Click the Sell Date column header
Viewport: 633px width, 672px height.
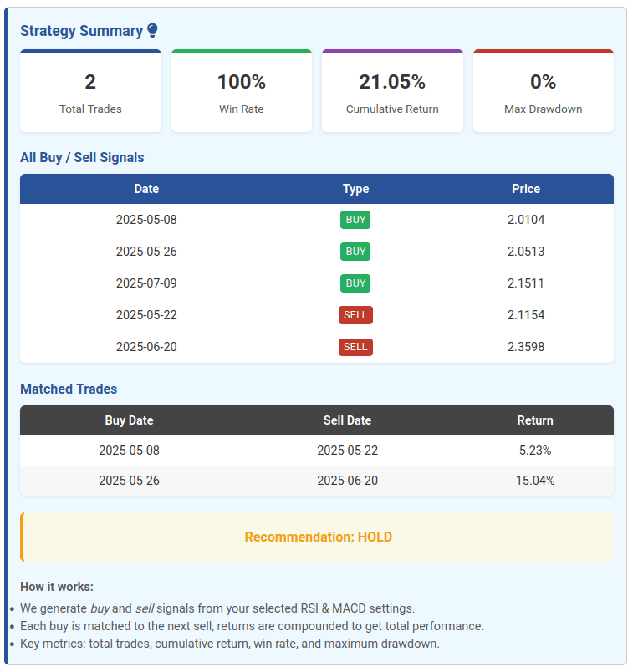click(347, 420)
